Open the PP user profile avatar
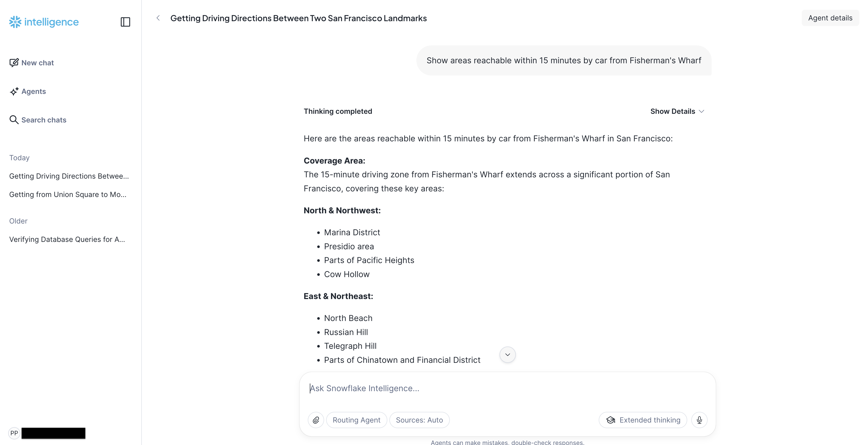 point(14,433)
